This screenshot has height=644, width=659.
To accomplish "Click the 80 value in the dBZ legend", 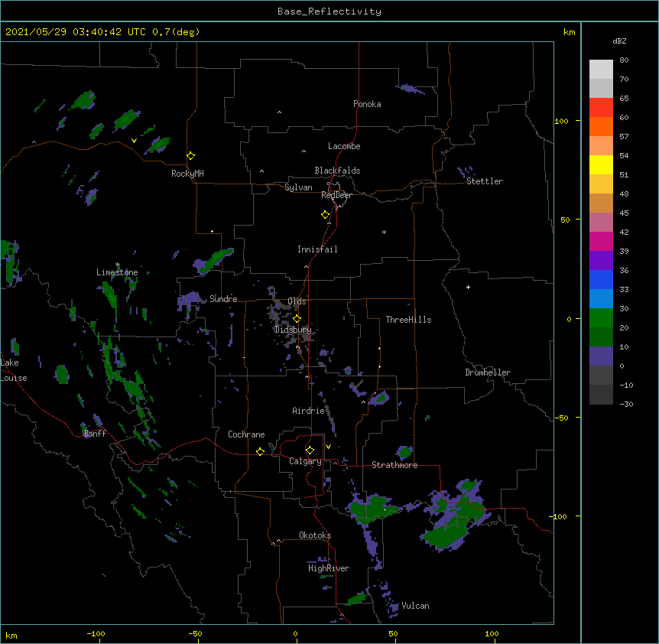I will (624, 60).
